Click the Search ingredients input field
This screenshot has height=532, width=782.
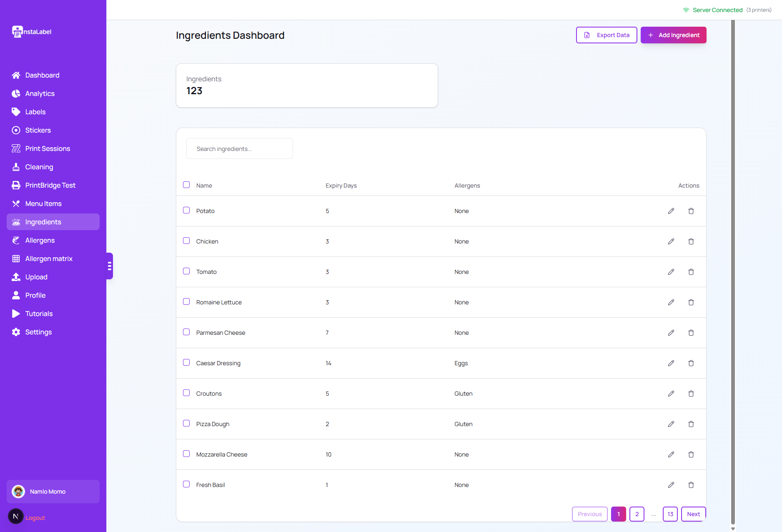click(240, 148)
